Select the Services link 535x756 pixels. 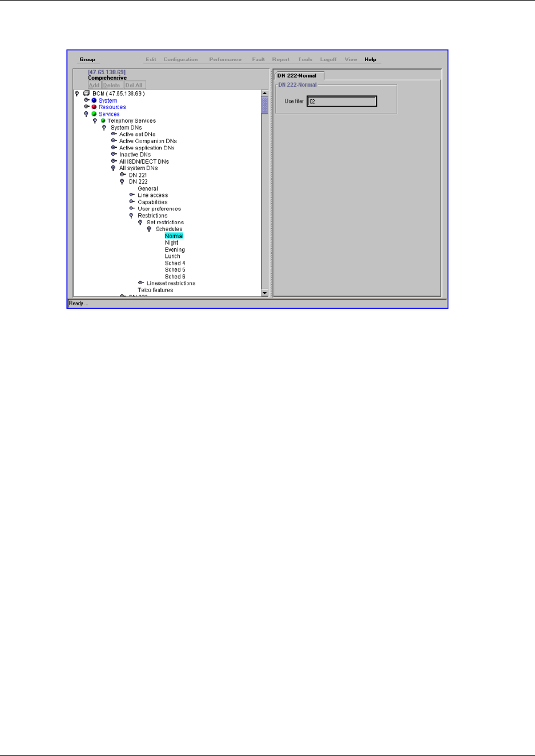tap(109, 114)
